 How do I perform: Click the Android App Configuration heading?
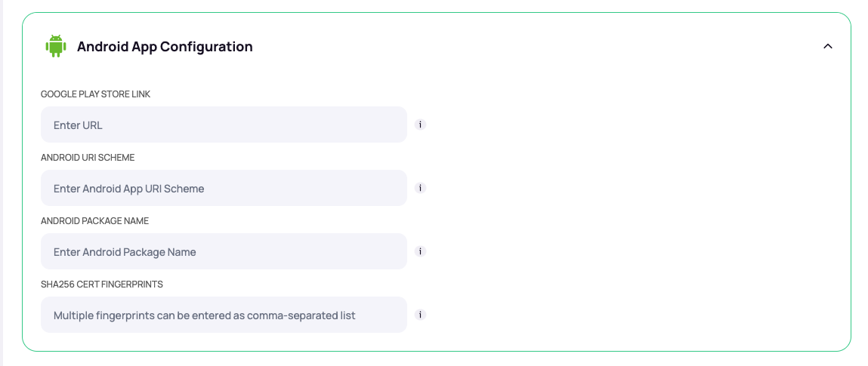[165, 47]
